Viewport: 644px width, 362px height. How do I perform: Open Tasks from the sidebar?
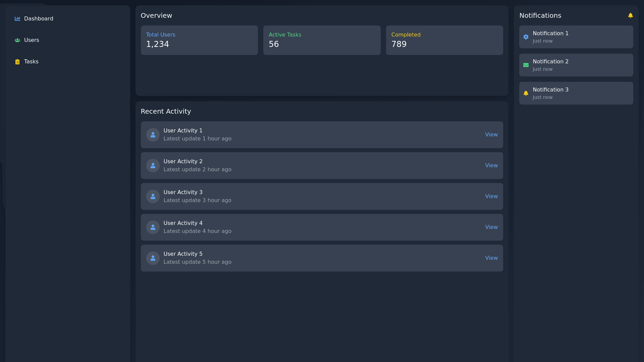(31, 62)
